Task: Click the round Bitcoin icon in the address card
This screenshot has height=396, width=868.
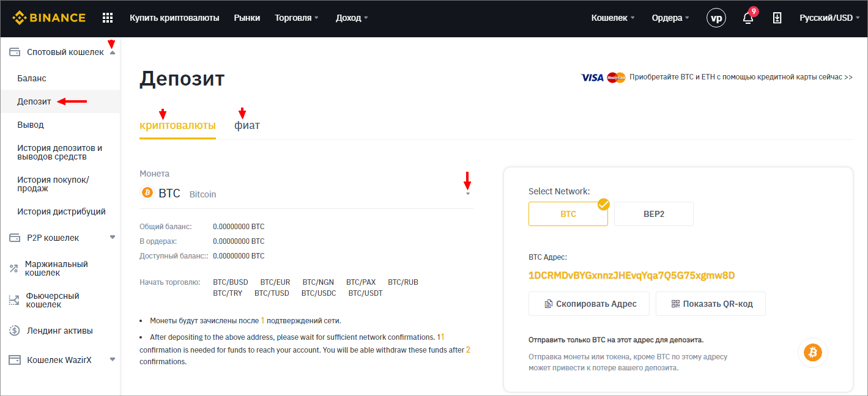Action: [x=813, y=353]
